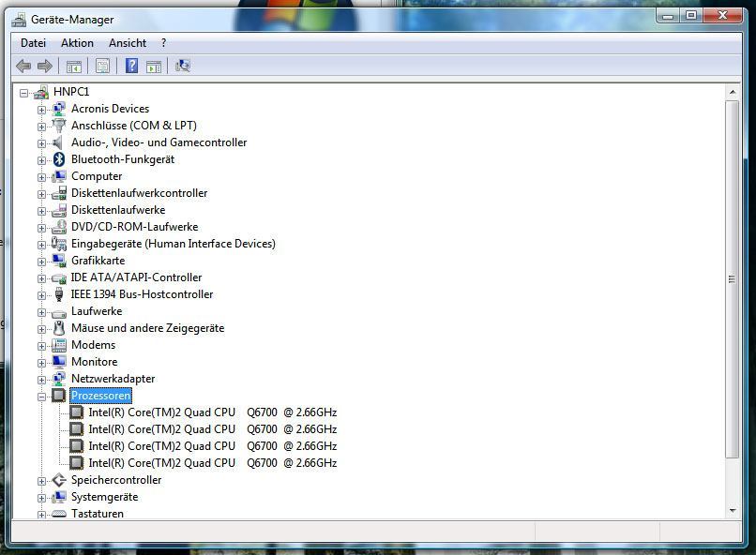Close the Geräte-Manager window

coord(722,16)
